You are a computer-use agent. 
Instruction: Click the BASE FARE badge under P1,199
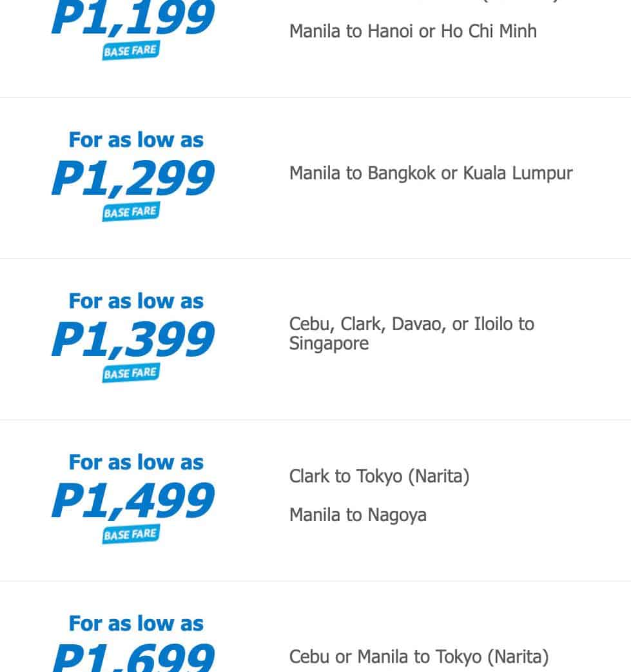130,51
